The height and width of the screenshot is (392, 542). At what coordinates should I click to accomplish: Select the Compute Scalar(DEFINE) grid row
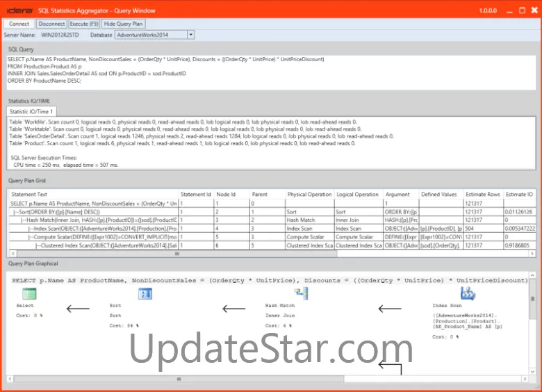(271, 237)
